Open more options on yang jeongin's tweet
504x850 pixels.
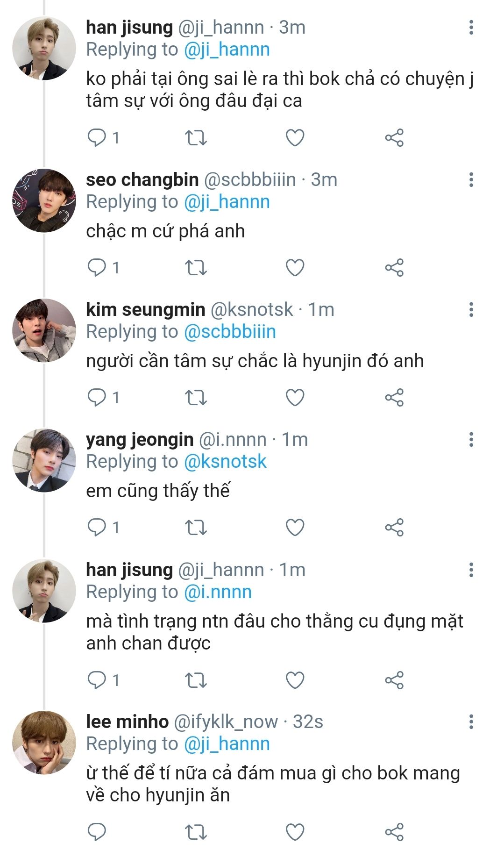click(471, 440)
